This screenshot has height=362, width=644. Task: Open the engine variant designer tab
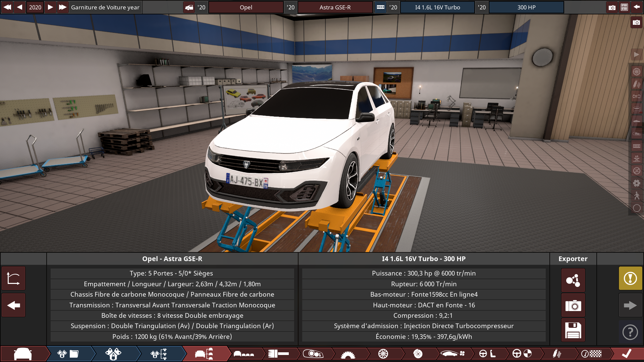(x=113, y=354)
